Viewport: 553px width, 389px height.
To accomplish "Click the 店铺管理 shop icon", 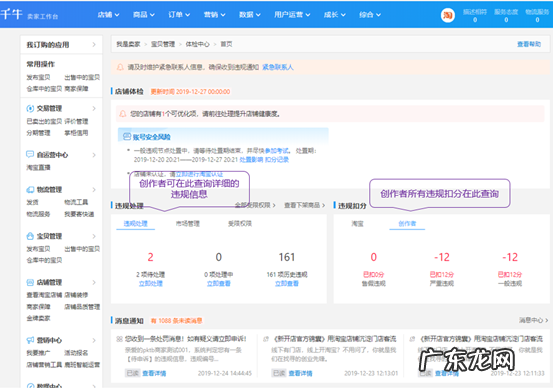I will click(30, 282).
